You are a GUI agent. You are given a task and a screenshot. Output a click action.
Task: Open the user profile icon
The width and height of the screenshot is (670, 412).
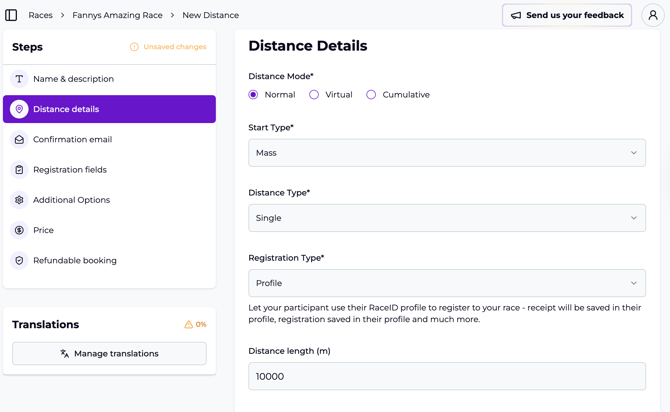pyautogui.click(x=652, y=15)
